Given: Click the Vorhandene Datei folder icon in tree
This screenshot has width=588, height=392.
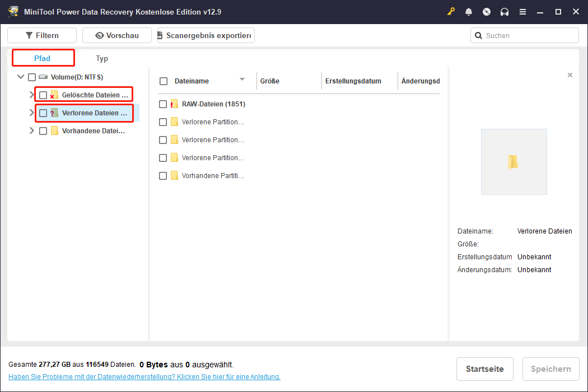Looking at the screenshot, I should coord(54,131).
